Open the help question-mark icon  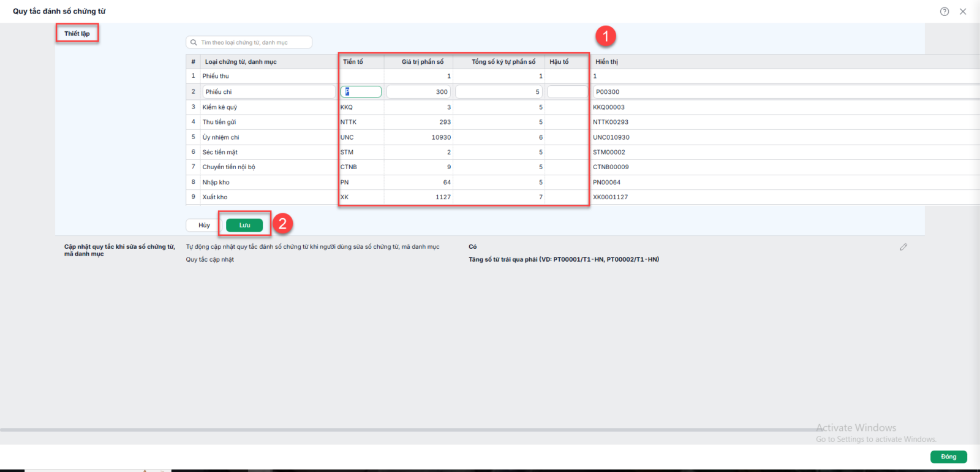pos(944,12)
